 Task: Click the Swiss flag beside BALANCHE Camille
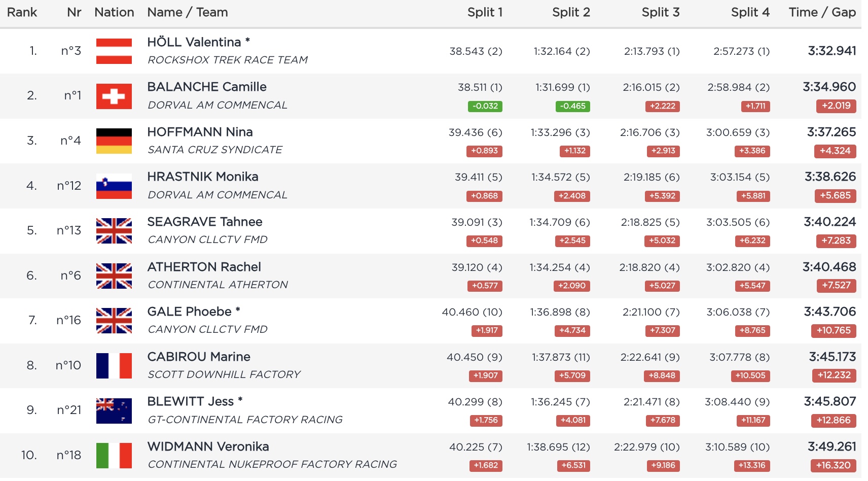click(x=114, y=96)
